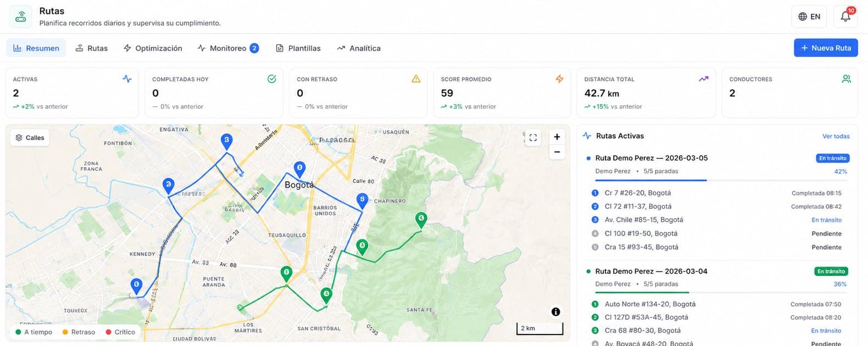Open Ruta Demo Perez — 2026-03-05
The image size is (868, 346).
point(652,158)
